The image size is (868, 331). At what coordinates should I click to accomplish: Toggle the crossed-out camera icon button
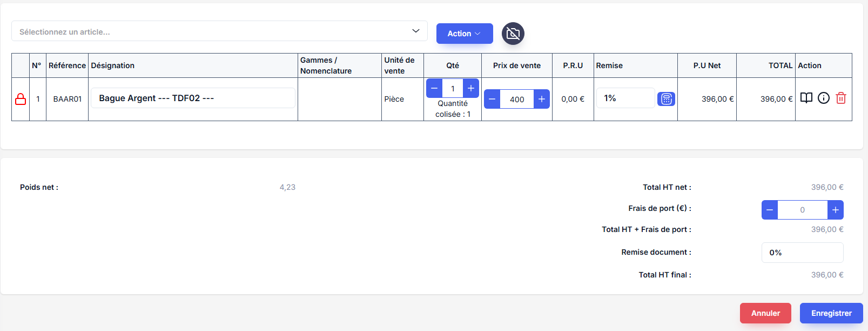click(x=513, y=34)
